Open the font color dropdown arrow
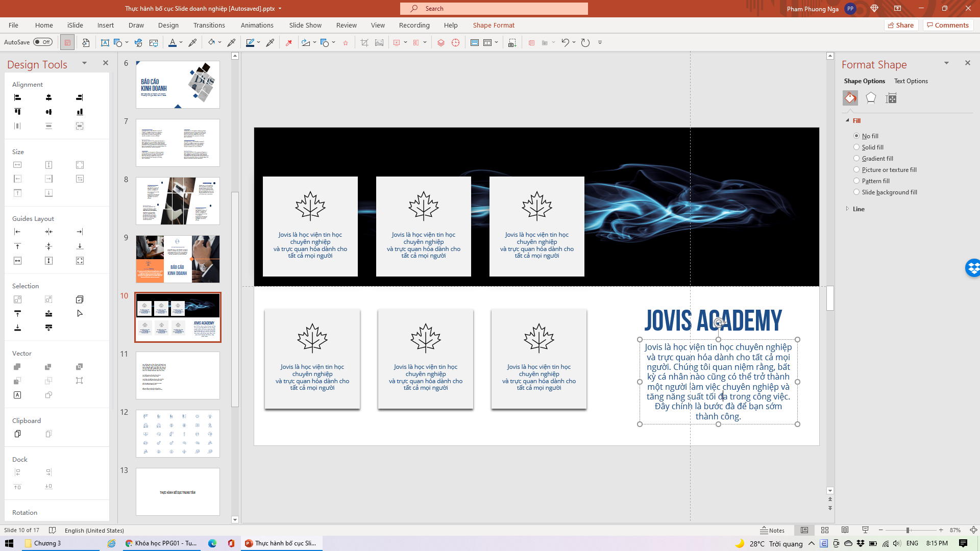Viewport: 980px width, 551px height. (x=181, y=43)
